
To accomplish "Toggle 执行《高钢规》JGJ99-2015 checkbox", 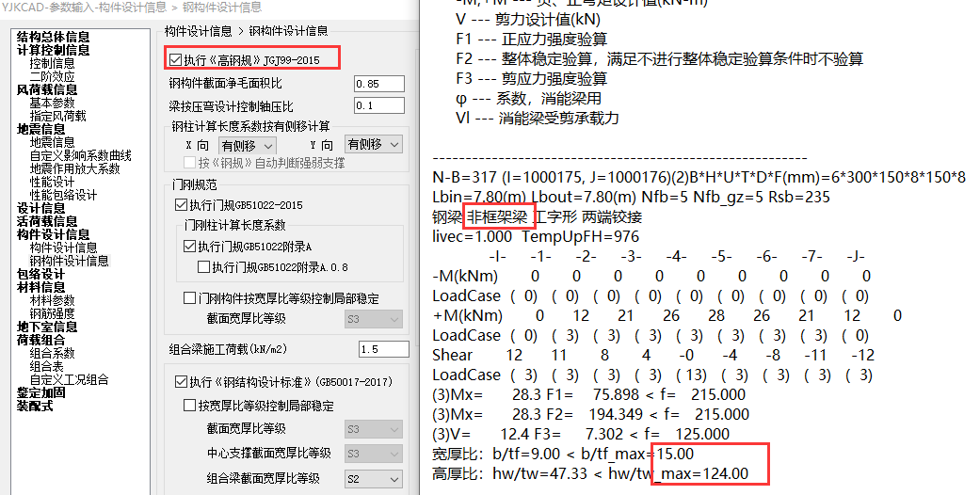I will point(175,60).
